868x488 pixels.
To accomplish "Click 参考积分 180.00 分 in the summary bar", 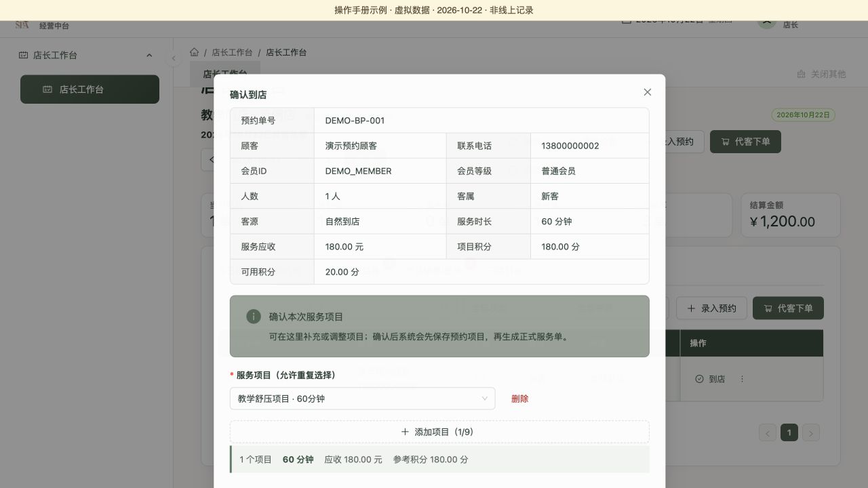I will click(431, 460).
